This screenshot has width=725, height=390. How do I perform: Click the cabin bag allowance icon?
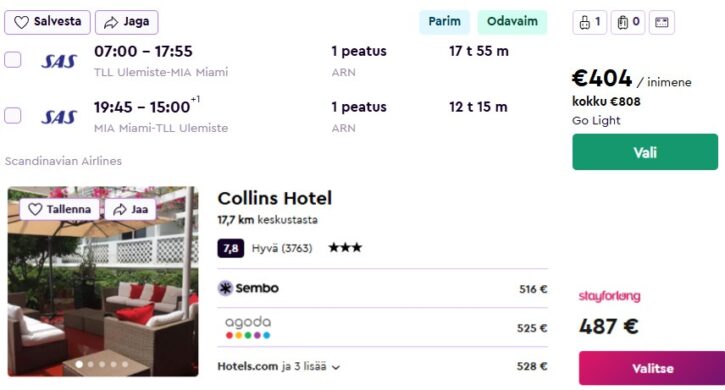coord(585,22)
